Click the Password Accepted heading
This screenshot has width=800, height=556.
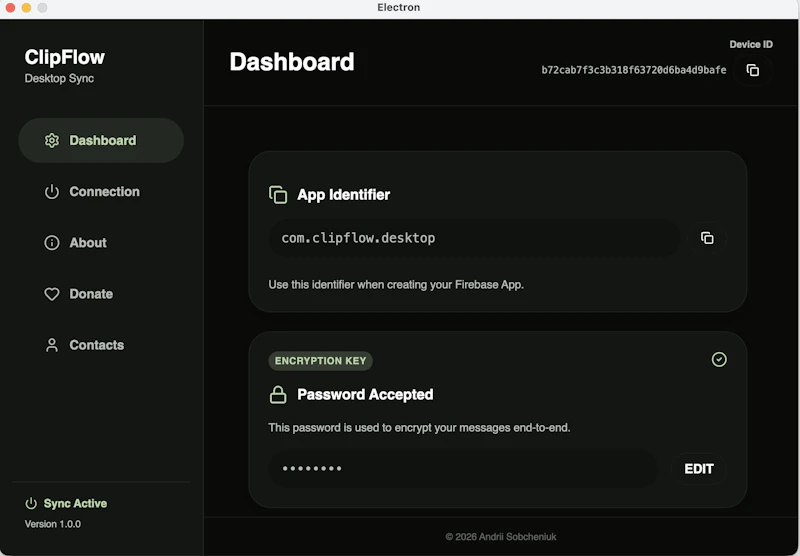tap(365, 395)
